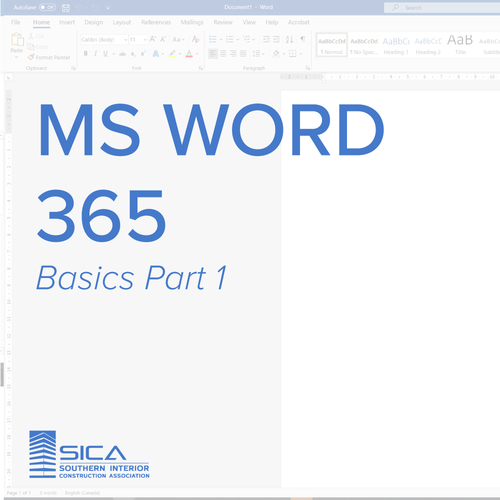
Task: Select Center alignment icon
Action: [x=223, y=53]
